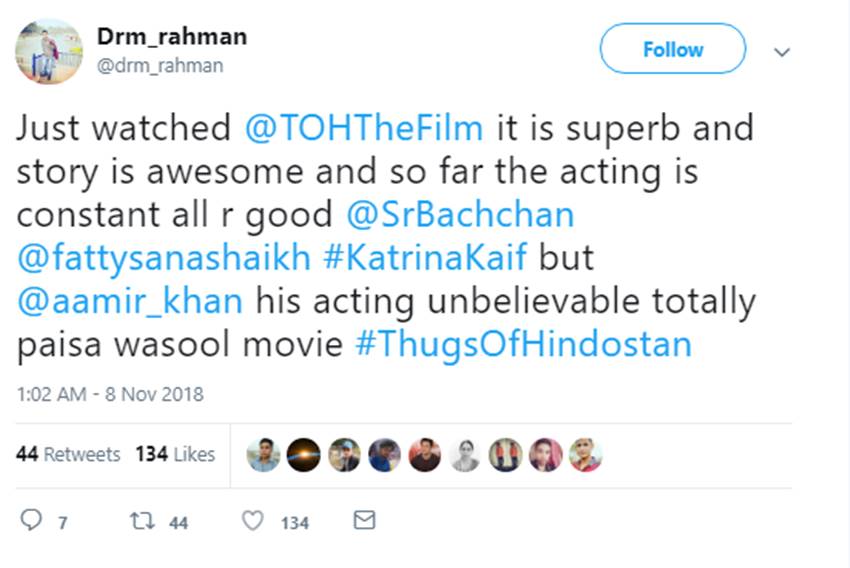Open the Drm_rahman display name
Viewport: 850px width, 568px height.
click(x=171, y=37)
